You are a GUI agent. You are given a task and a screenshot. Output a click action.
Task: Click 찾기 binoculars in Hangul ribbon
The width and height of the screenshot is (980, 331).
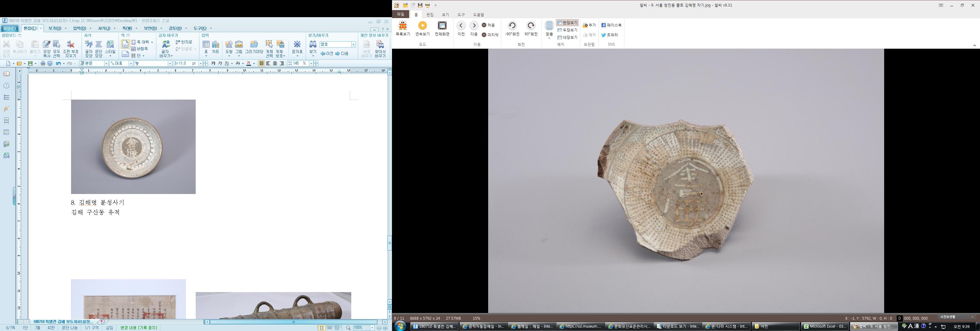coord(313,47)
